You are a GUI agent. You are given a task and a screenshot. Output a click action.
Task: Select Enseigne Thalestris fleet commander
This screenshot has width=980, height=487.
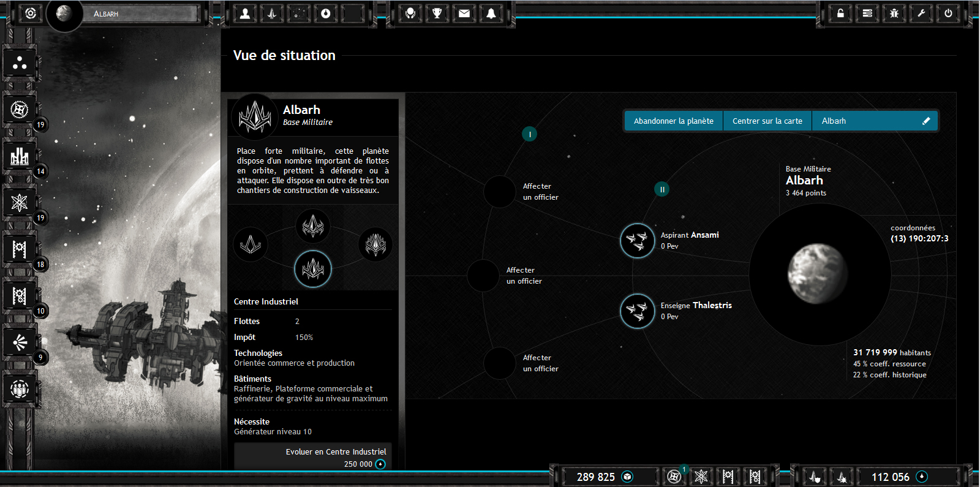pos(696,305)
